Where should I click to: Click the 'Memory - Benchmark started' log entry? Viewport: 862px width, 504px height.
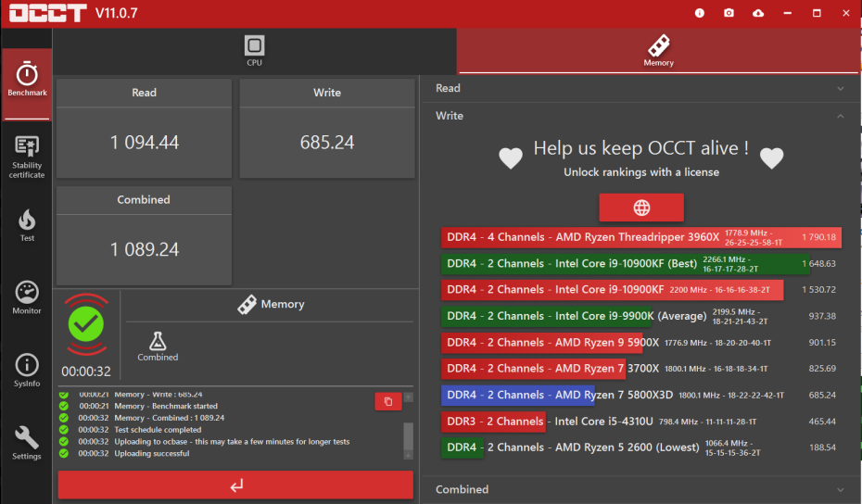pos(166,406)
